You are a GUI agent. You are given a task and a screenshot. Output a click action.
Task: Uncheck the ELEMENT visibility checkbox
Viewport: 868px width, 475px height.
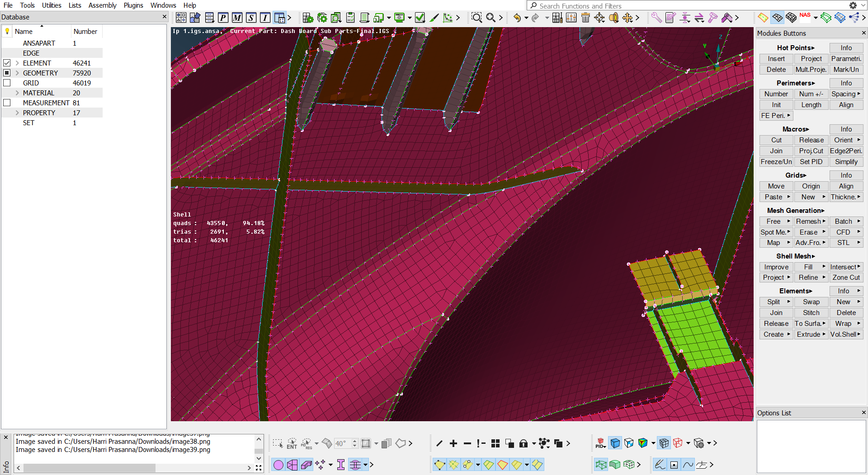click(x=7, y=63)
